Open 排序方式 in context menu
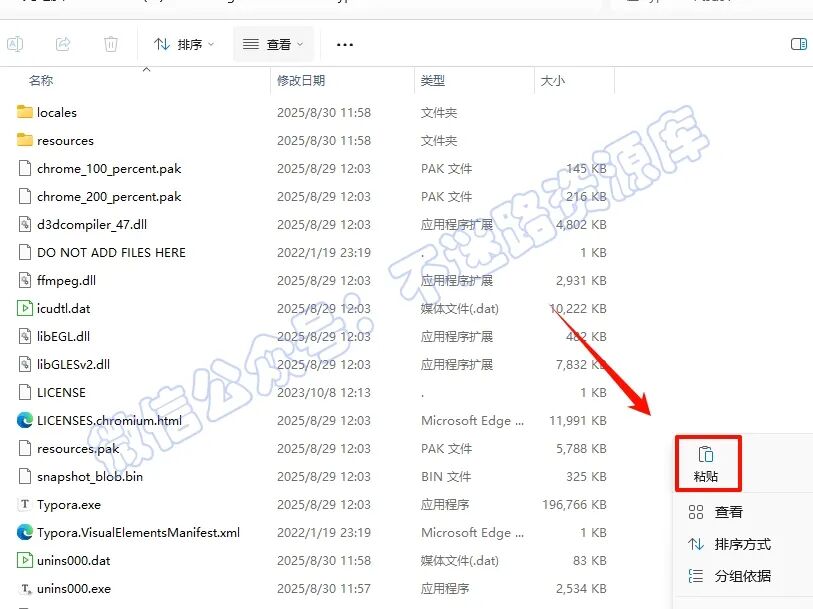The image size is (813, 609). [728, 544]
